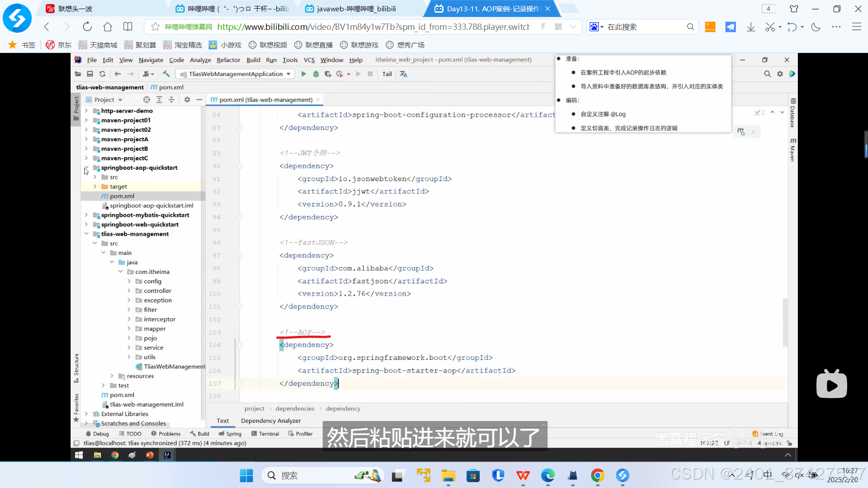Open IDE Search Everywhere magnifier
Viewport: 868px width, 488px height.
coord(767,74)
